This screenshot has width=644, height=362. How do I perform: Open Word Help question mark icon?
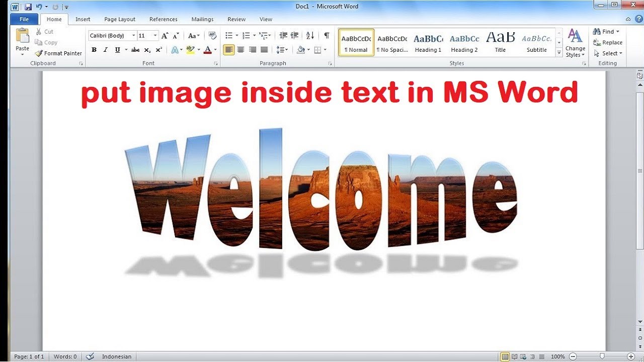638,19
